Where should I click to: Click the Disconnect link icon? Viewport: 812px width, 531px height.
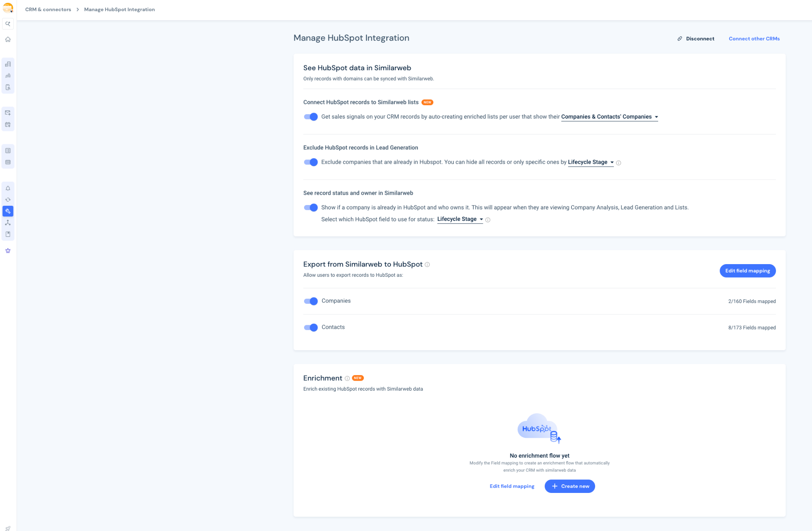(x=680, y=38)
